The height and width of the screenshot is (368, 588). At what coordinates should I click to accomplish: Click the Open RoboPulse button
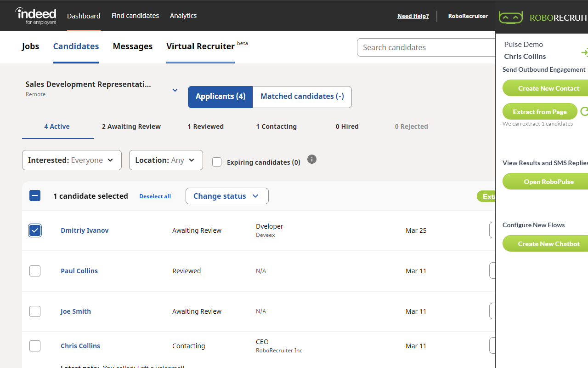545,182
